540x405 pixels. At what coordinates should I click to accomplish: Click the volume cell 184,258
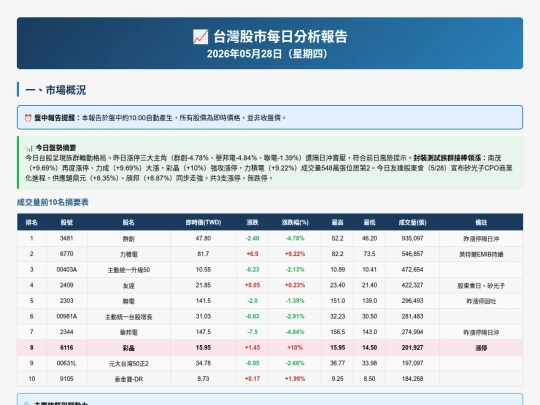click(413, 379)
